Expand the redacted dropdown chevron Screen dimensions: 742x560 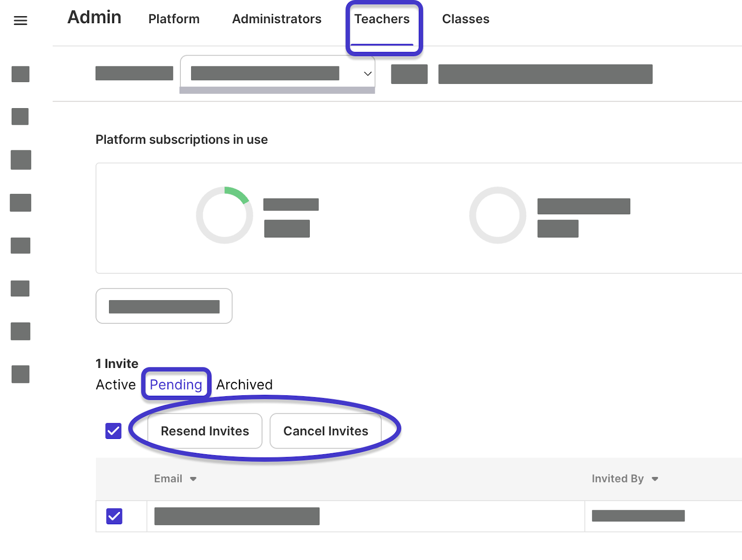pyautogui.click(x=368, y=74)
